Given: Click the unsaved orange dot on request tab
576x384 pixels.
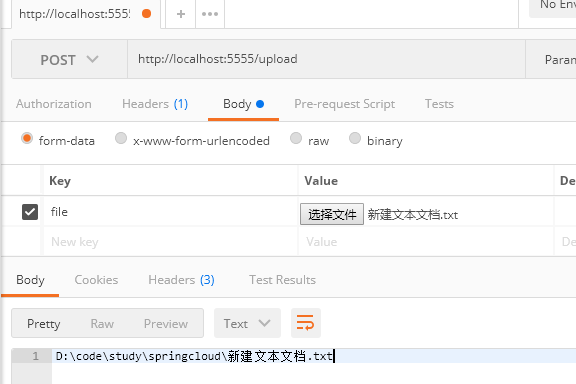Looking at the screenshot, I should coord(147,14).
